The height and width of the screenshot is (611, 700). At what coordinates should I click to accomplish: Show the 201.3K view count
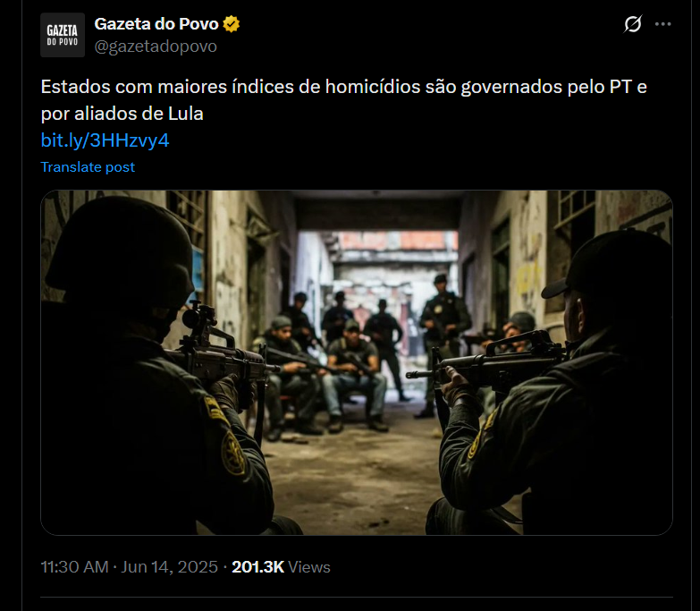[258, 567]
